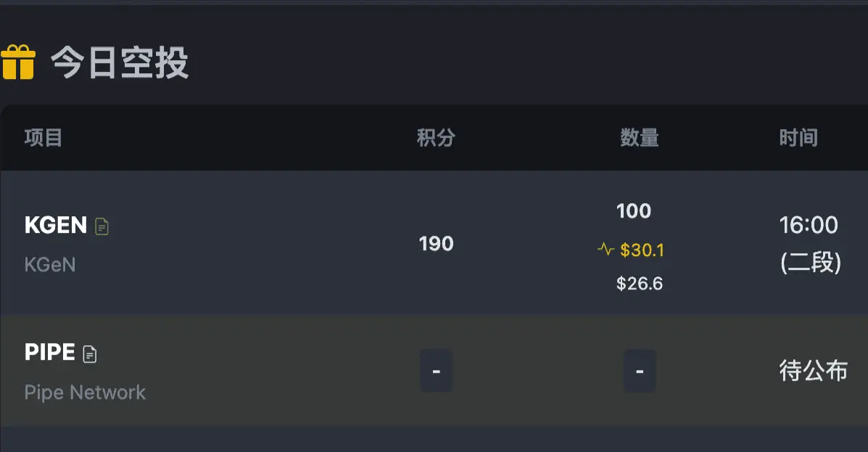Sort by the 积分 column header

coord(437,137)
